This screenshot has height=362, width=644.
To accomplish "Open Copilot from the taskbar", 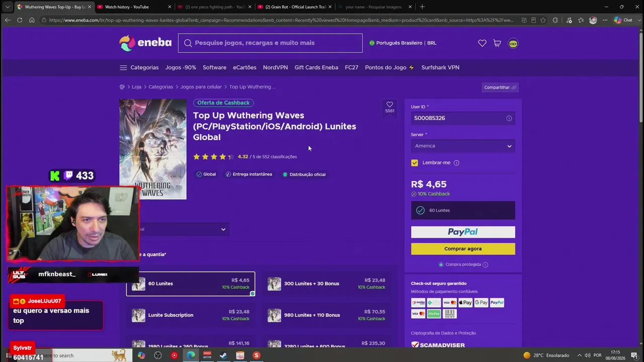I will (141, 355).
